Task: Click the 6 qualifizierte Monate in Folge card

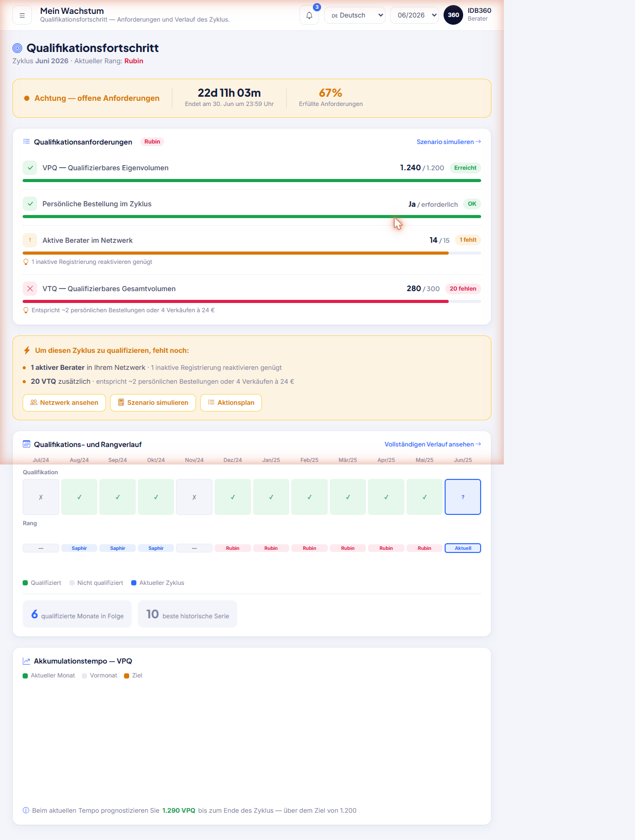Action: (x=77, y=614)
